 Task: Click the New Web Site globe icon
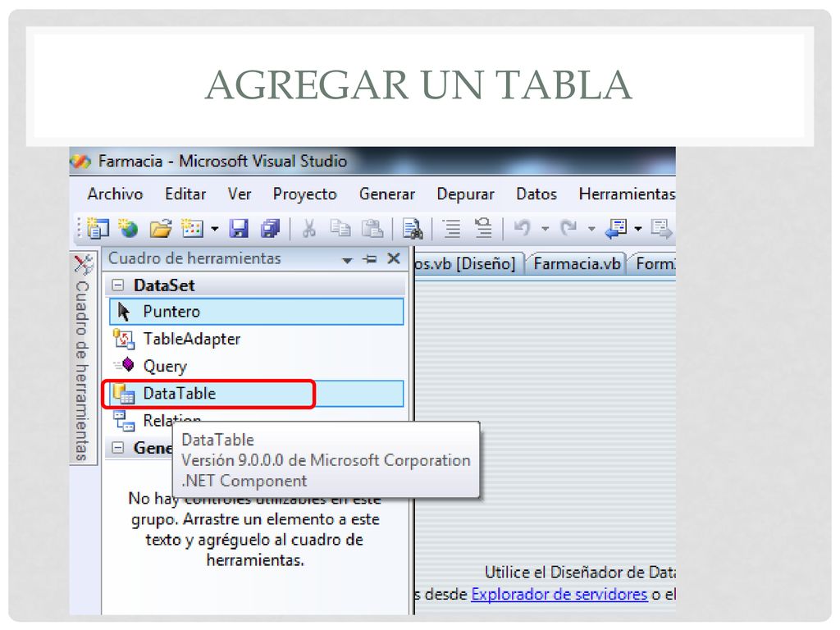pos(129,228)
